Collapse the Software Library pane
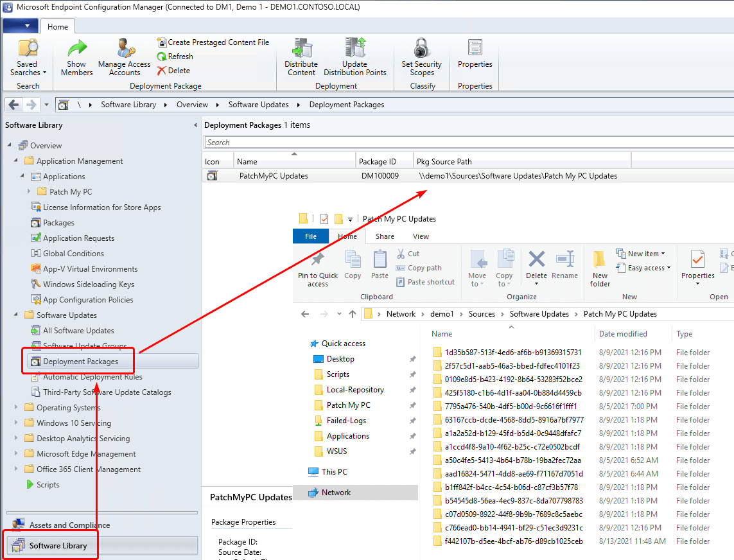The image size is (734, 560). [196, 125]
